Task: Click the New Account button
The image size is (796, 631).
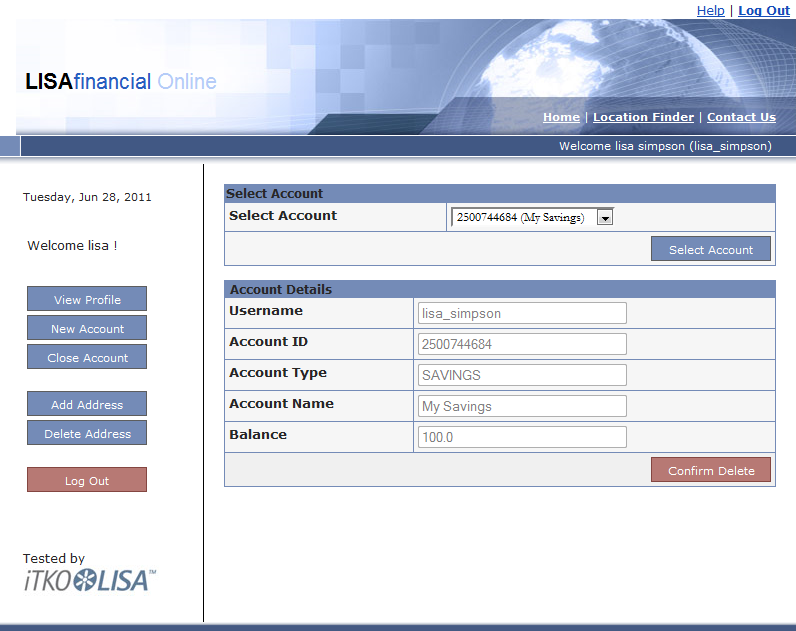Action: [x=87, y=328]
